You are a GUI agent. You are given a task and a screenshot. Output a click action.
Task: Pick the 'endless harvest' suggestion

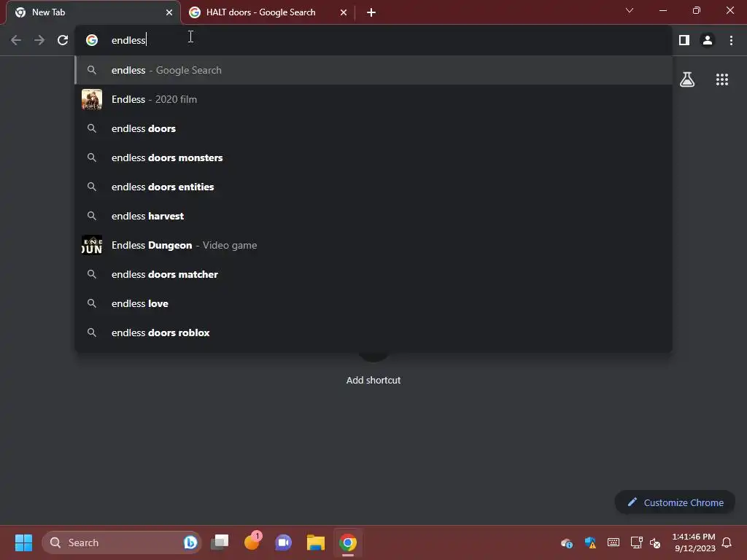(x=373, y=216)
